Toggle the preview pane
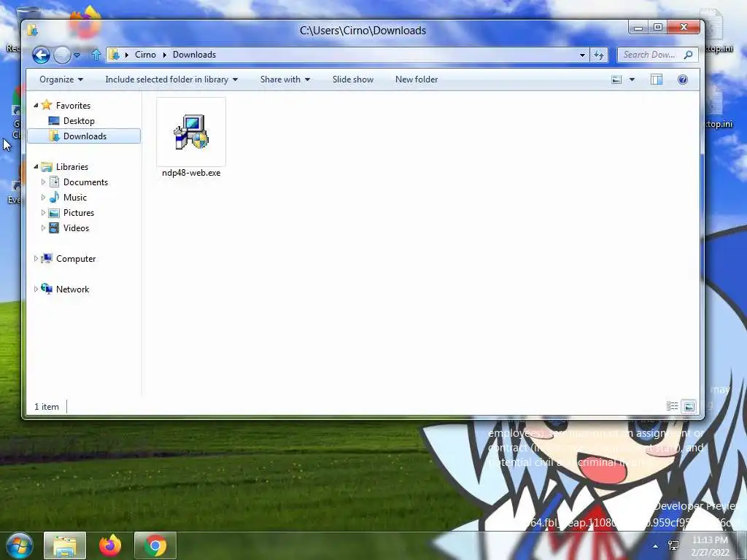The height and width of the screenshot is (560, 747). click(657, 79)
